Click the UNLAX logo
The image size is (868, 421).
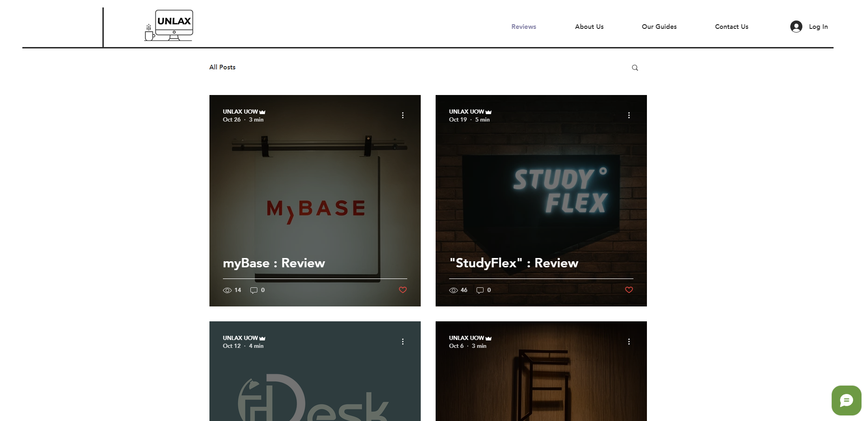pyautogui.click(x=169, y=26)
